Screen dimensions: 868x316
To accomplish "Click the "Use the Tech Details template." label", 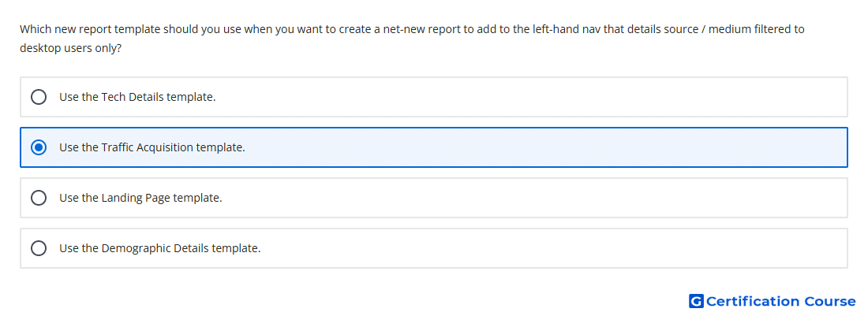I will pyautogui.click(x=137, y=97).
